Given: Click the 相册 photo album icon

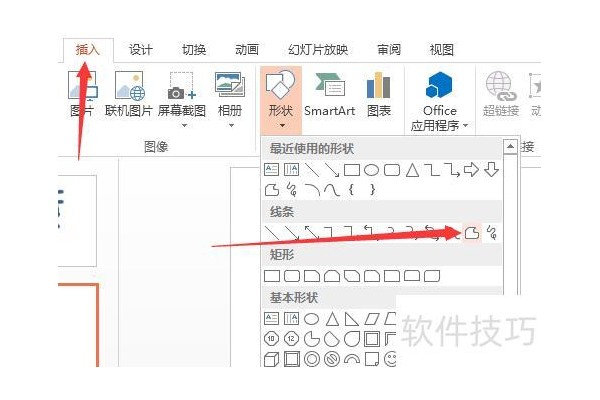Looking at the screenshot, I should 230,85.
